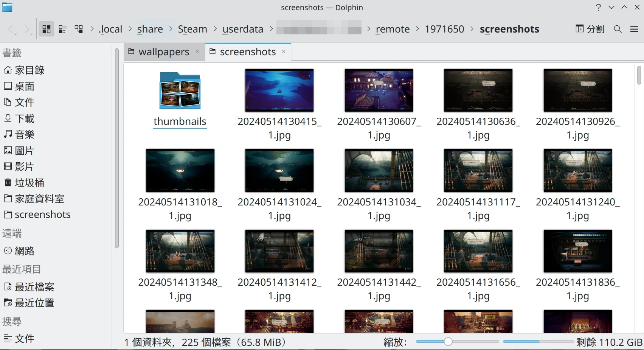
Task: Expand chevron between .local and share
Action: coord(130,29)
